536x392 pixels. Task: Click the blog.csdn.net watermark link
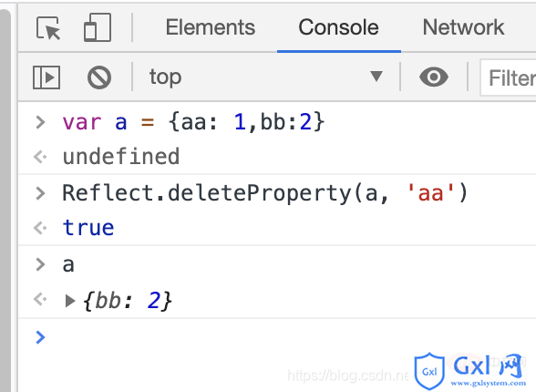coord(347,376)
